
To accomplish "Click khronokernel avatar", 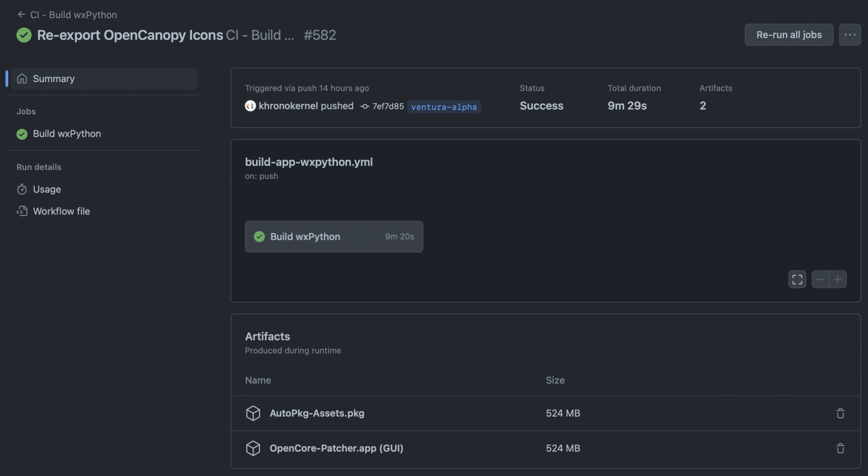I will (x=250, y=106).
